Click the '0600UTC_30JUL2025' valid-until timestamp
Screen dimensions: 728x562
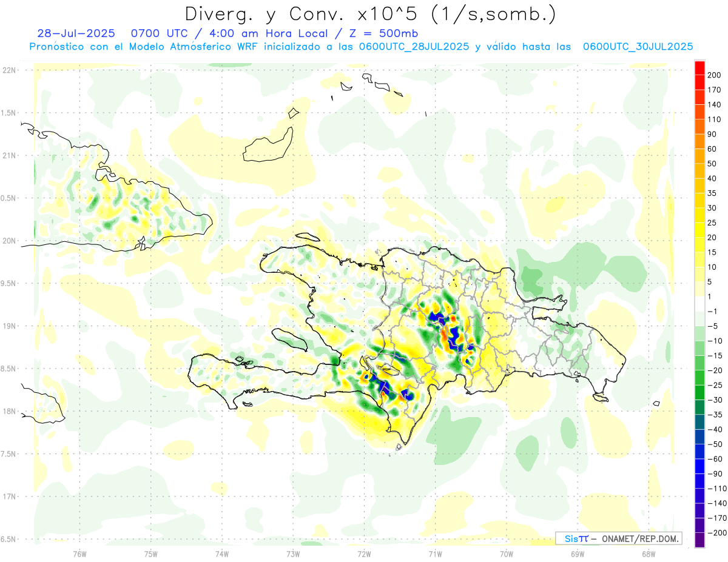click(x=638, y=46)
